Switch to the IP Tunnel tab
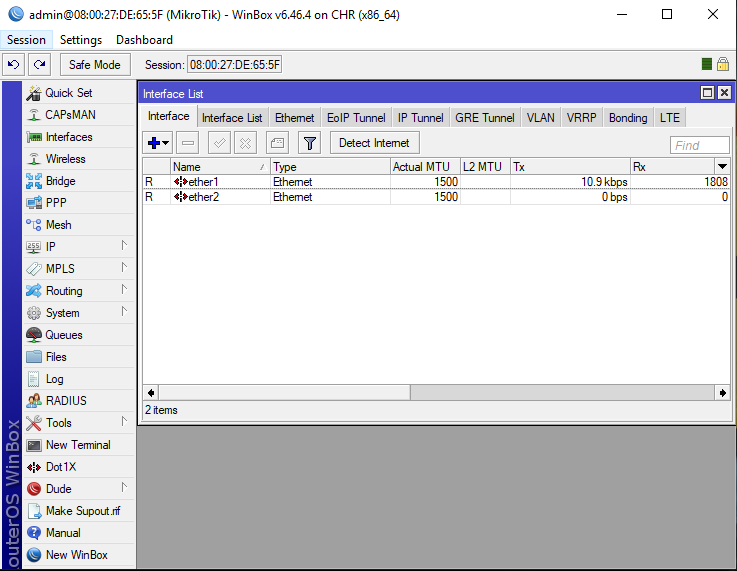The width and height of the screenshot is (737, 571). point(420,117)
